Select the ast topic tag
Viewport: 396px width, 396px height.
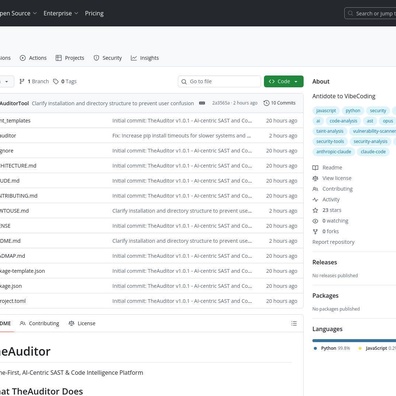pyautogui.click(x=370, y=121)
